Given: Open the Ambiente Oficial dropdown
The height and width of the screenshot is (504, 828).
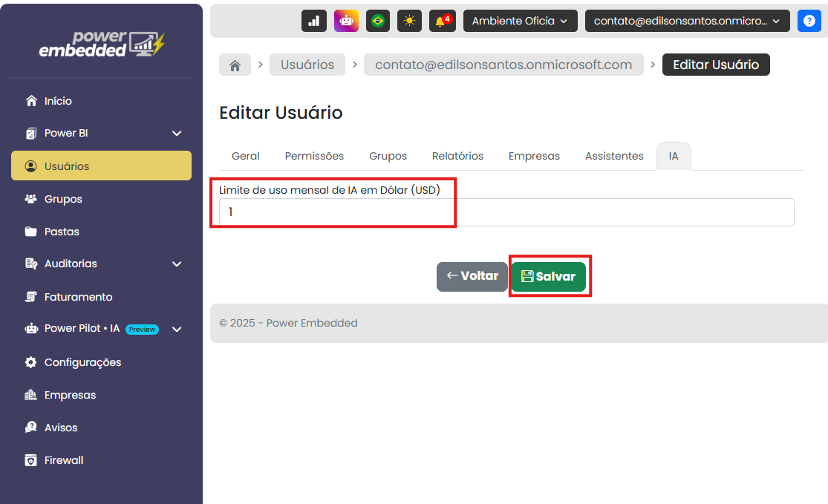Looking at the screenshot, I should point(520,21).
